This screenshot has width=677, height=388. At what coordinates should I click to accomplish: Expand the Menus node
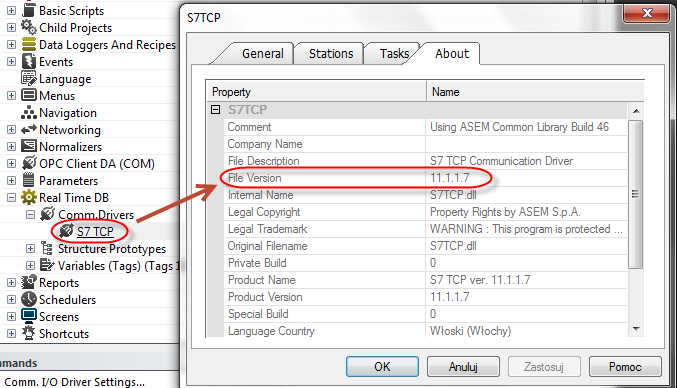(12, 95)
